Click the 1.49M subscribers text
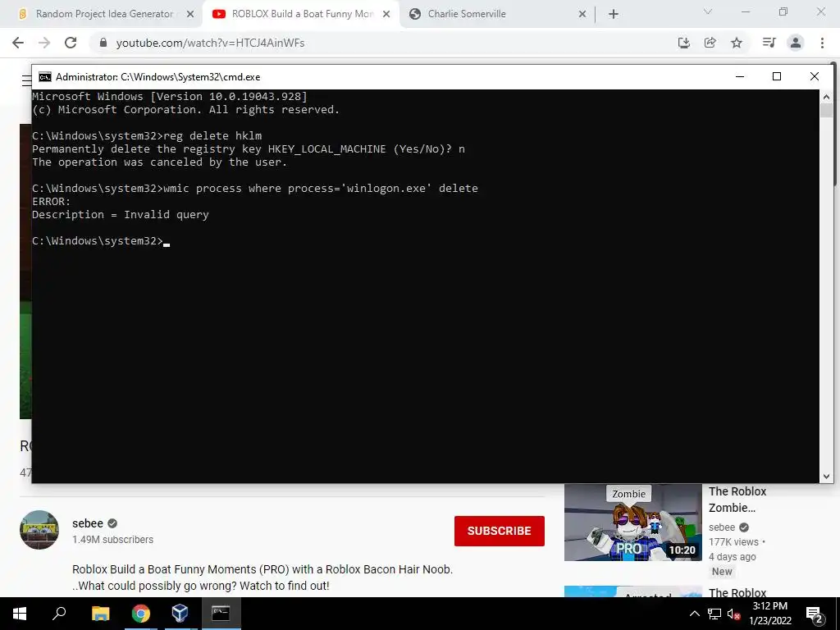 [x=112, y=540]
